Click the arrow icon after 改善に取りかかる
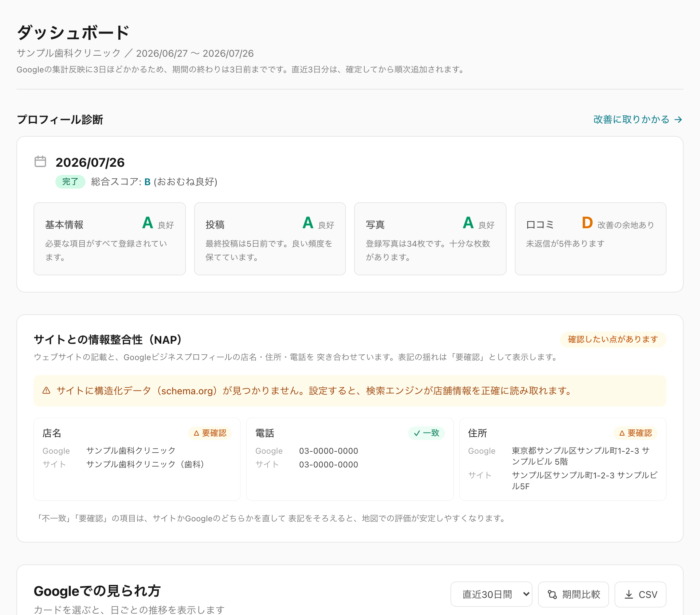This screenshot has width=700, height=615. [x=678, y=120]
